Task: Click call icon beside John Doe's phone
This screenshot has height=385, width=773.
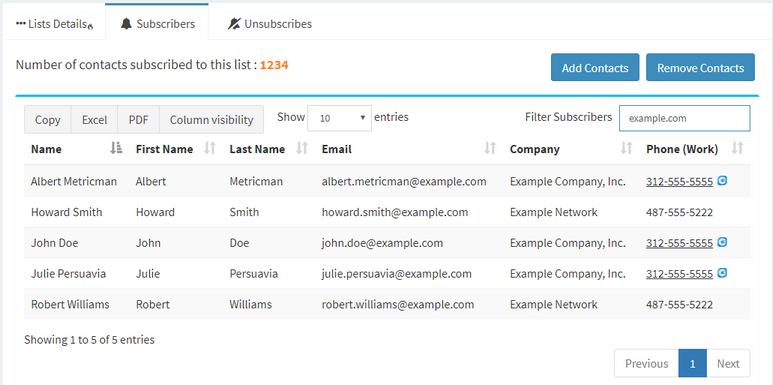Action: [722, 242]
